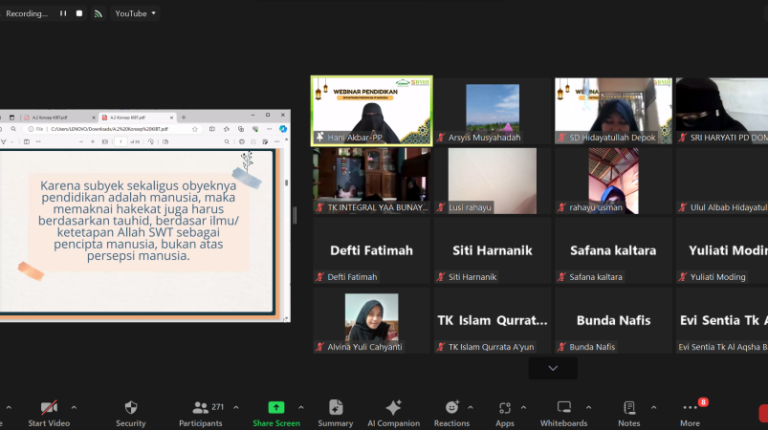
Task: Expand caret beside Apps
Action: point(523,407)
